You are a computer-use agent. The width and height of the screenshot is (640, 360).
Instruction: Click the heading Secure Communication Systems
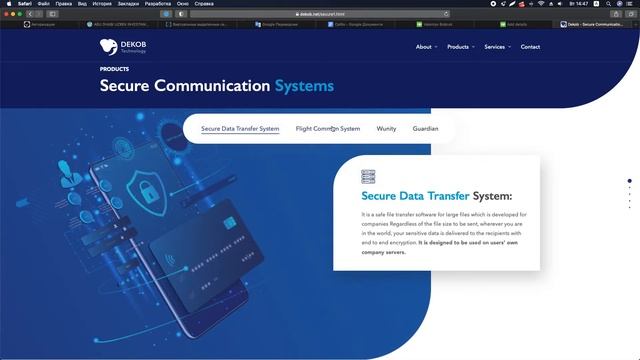pyautogui.click(x=217, y=86)
